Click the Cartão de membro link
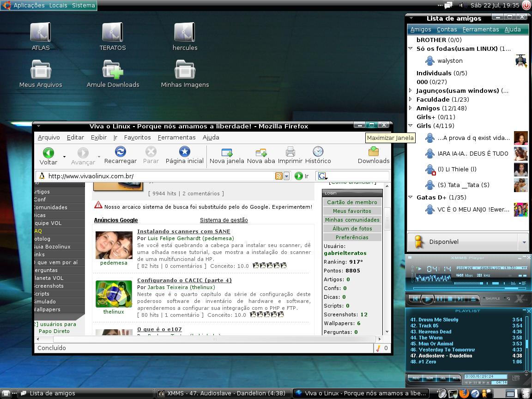The height and width of the screenshot is (399, 532). (x=352, y=202)
